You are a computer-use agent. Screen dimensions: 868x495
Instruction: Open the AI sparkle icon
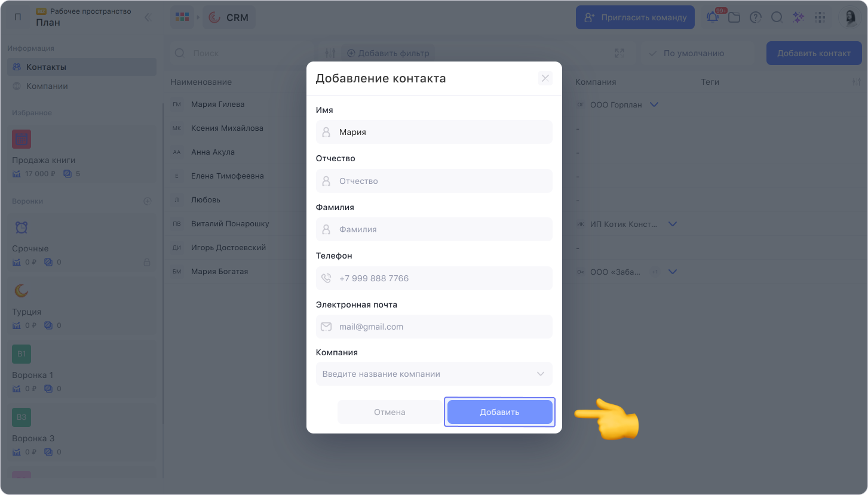coord(798,17)
